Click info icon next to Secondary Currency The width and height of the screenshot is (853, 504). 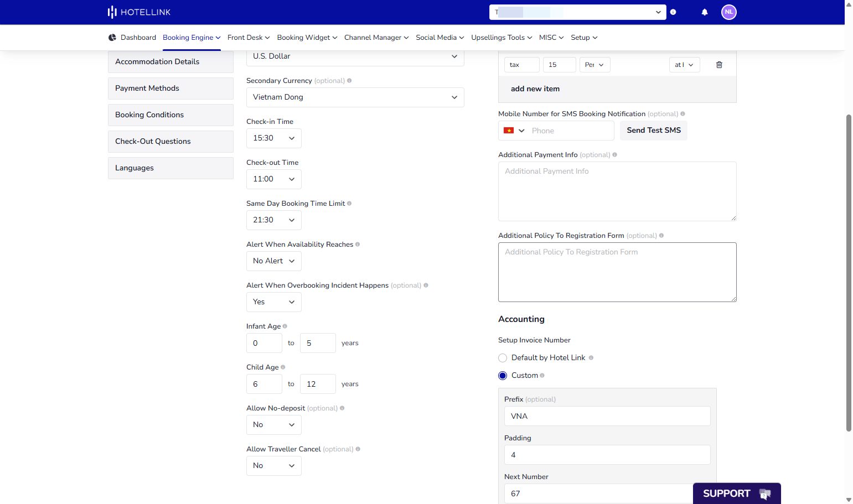[349, 81]
